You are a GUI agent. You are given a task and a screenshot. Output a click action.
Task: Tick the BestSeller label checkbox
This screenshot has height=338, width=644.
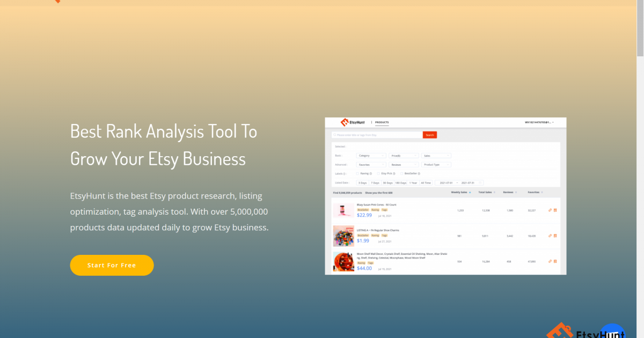click(x=402, y=173)
